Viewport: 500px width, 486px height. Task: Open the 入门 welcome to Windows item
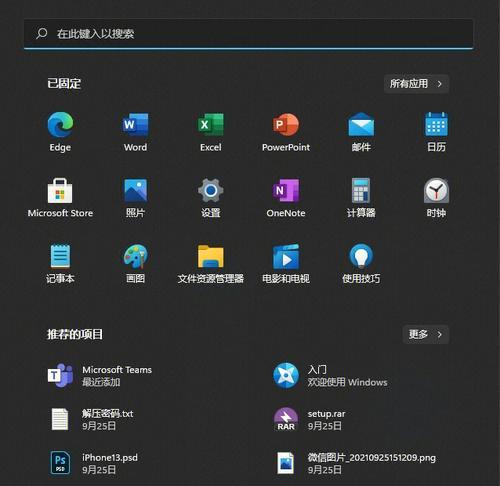point(330,376)
